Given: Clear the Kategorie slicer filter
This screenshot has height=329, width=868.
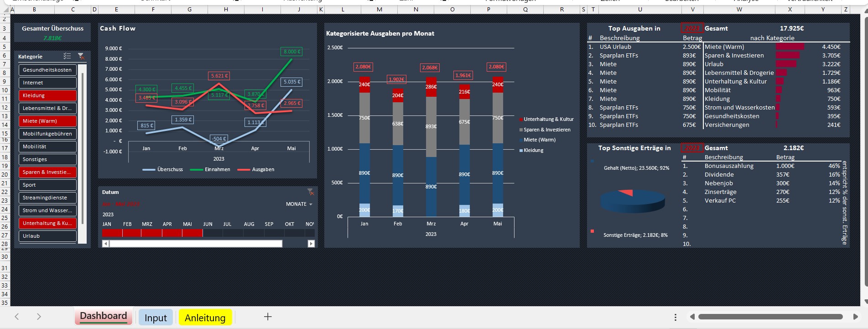Looking at the screenshot, I should tap(81, 56).
